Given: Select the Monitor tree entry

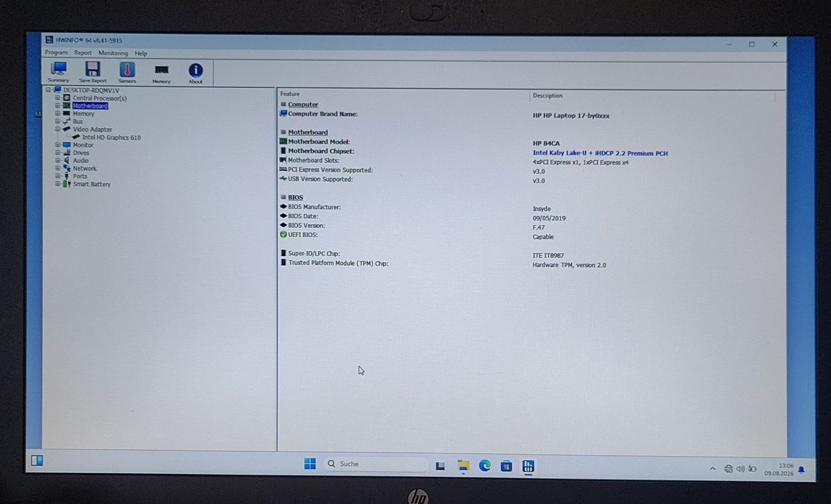Looking at the screenshot, I should (x=83, y=145).
